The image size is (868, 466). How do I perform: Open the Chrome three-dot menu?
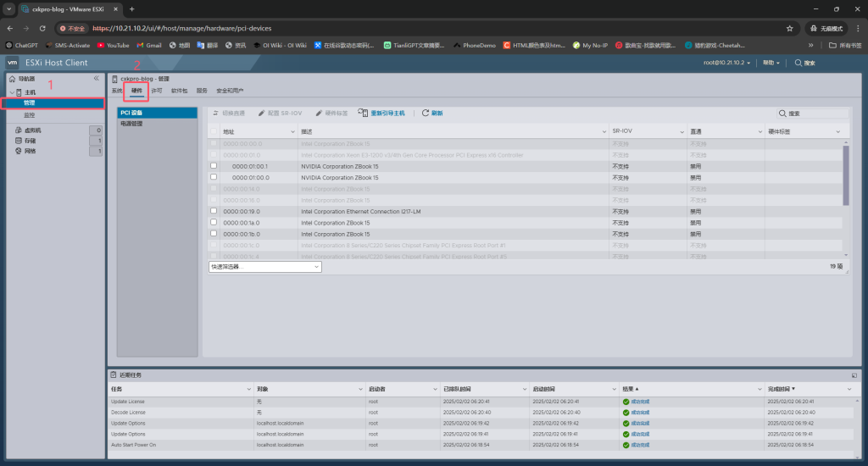858,28
